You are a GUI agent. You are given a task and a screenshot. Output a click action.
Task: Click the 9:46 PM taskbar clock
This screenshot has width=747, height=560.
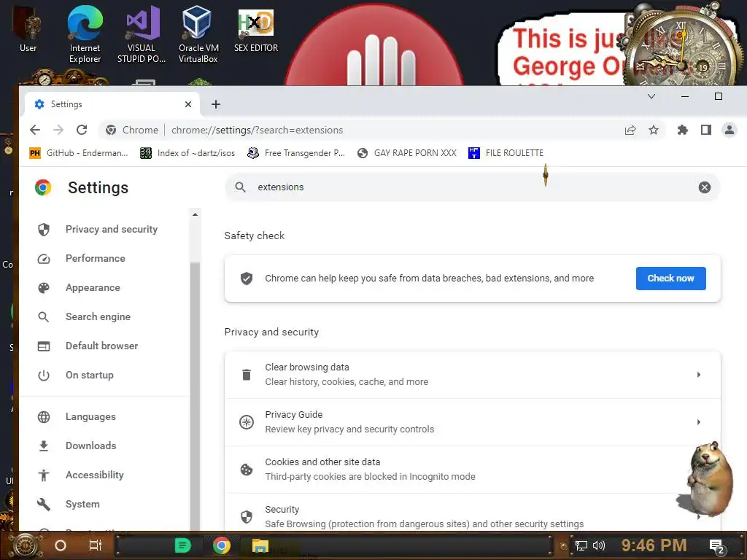[x=654, y=545]
